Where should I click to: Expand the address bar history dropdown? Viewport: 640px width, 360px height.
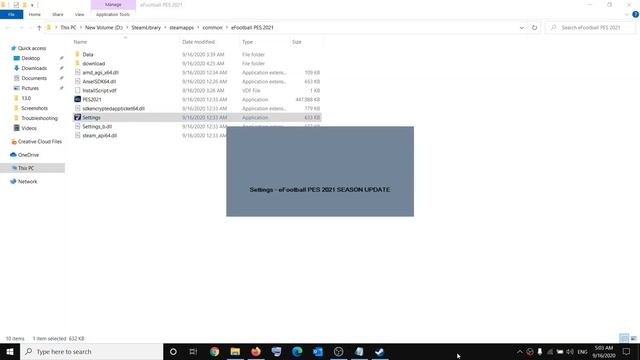522,28
